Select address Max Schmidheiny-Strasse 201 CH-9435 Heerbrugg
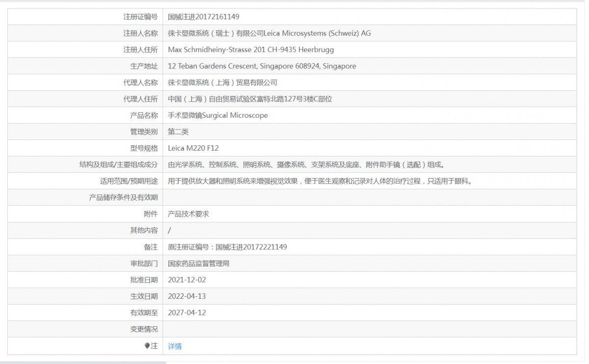This screenshot has height=364, width=589. click(251, 50)
